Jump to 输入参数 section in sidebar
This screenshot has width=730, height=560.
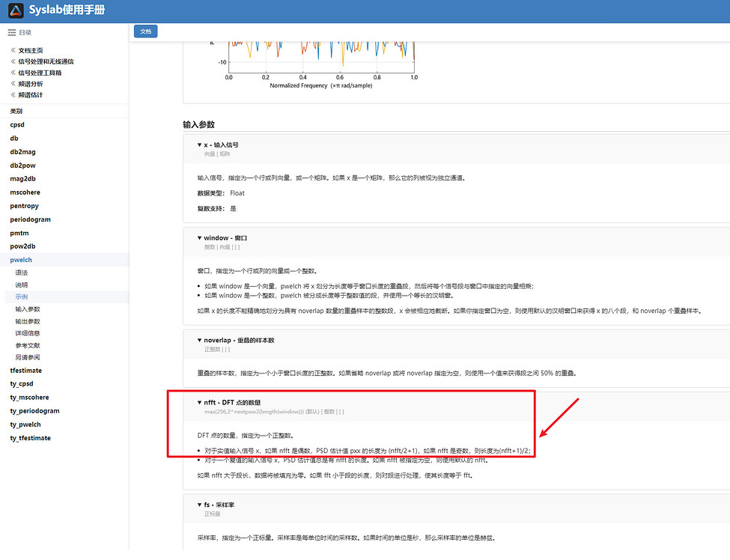tap(28, 309)
